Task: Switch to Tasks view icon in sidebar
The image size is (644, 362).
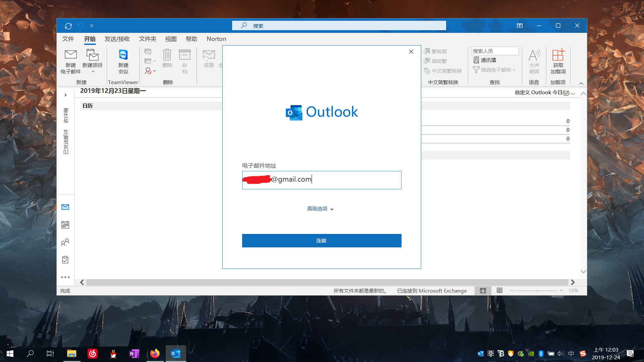Action: coord(65,259)
